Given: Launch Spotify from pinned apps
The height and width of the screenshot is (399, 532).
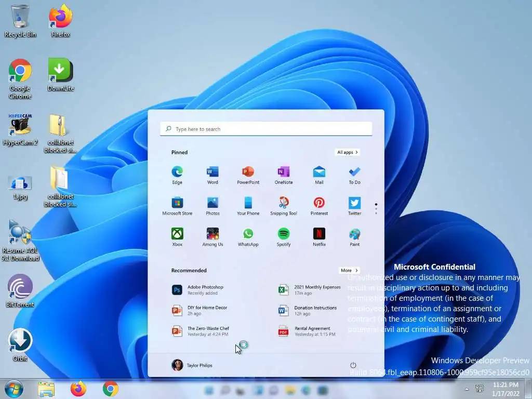Looking at the screenshot, I should (x=284, y=237).
